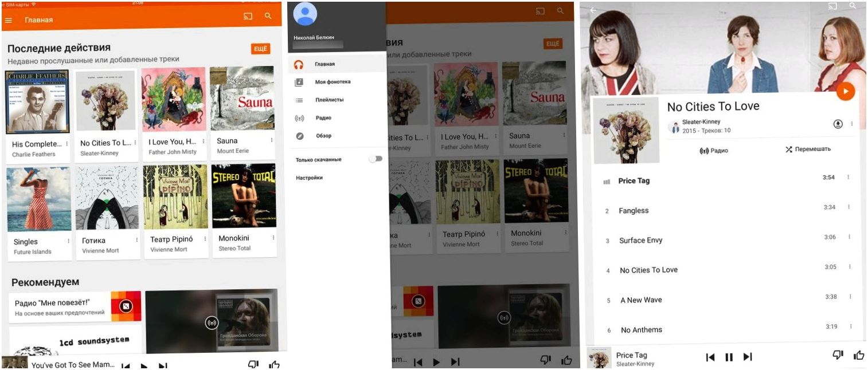Tap search icon in middle dimmed screen
Screen dimensions: 868x370
pyautogui.click(x=560, y=11)
